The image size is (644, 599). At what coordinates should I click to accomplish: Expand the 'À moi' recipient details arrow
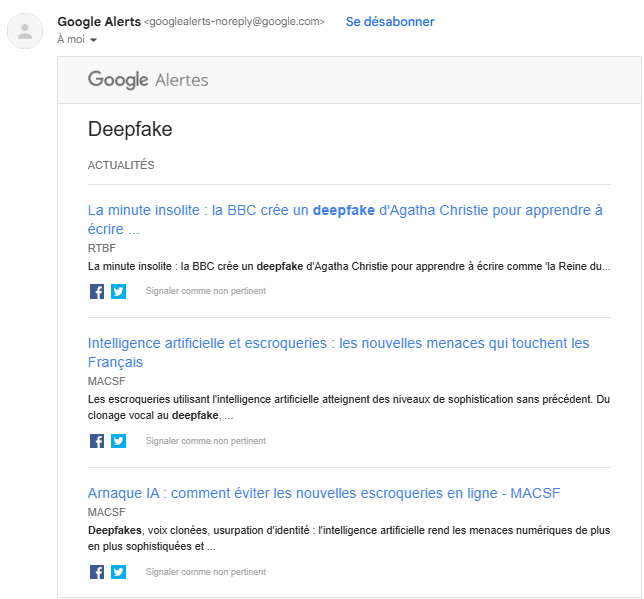(93, 40)
